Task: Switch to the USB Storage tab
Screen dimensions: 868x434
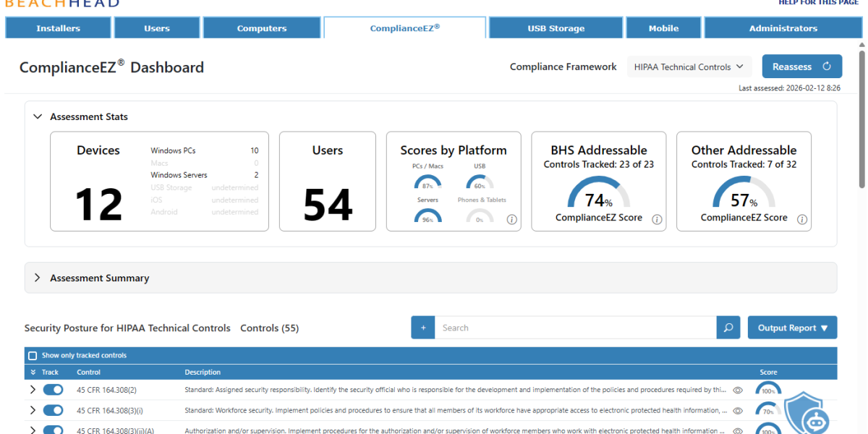Action: coord(556,27)
